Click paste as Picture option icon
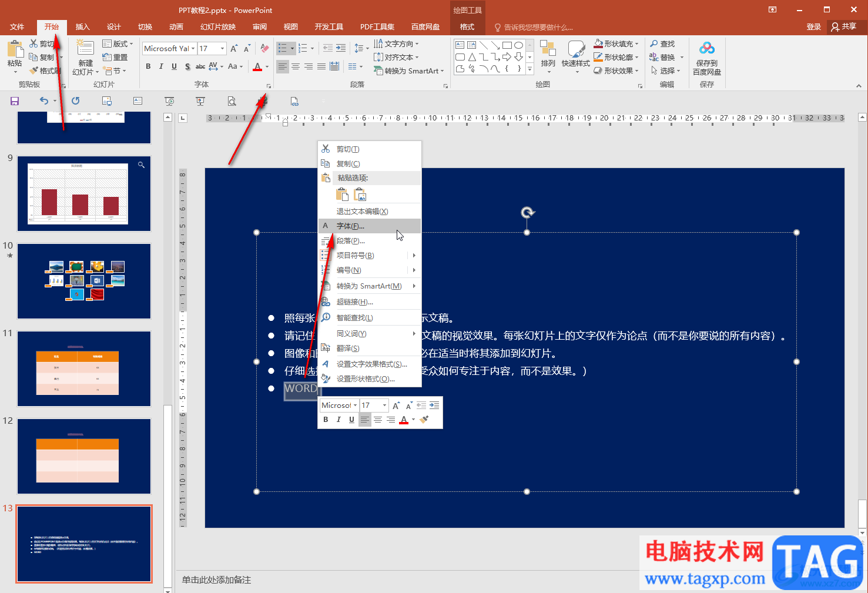This screenshot has width=868, height=593. click(x=360, y=195)
